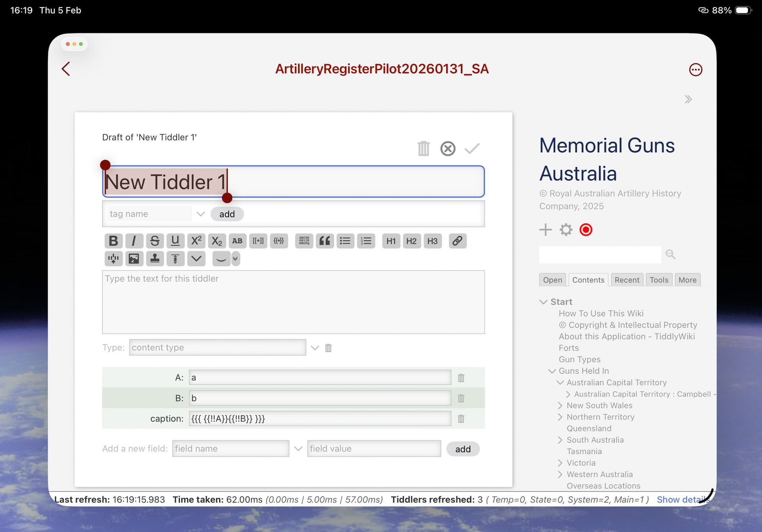Open the tag name dropdown arrow

coord(200,214)
